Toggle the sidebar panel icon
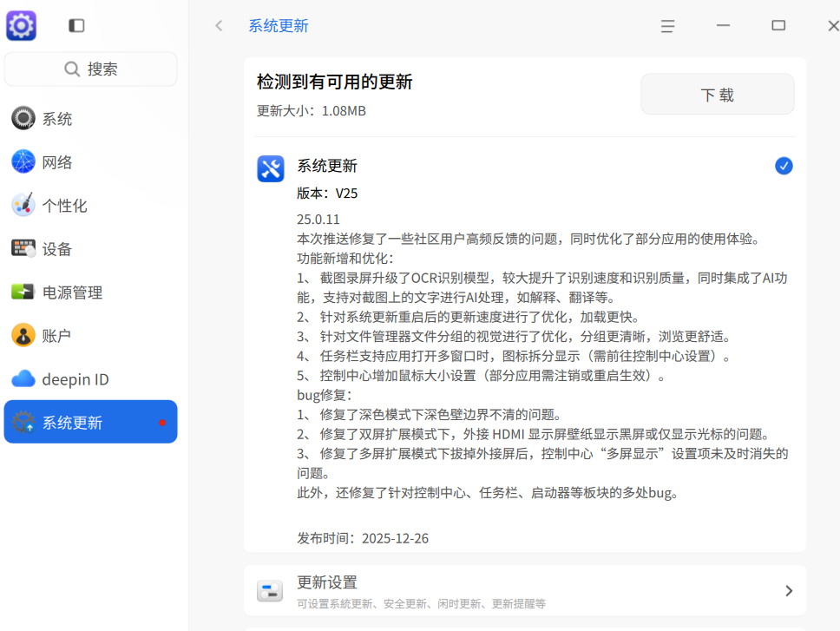 [x=76, y=26]
